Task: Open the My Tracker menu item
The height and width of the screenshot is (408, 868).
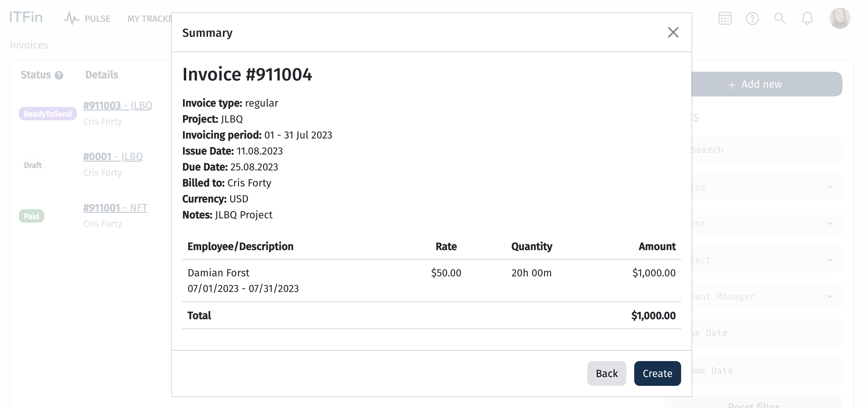Action: click(149, 19)
